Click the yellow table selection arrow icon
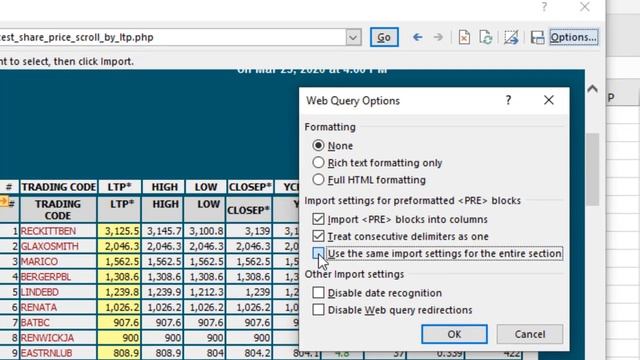The image size is (640, 360). click(x=4, y=201)
